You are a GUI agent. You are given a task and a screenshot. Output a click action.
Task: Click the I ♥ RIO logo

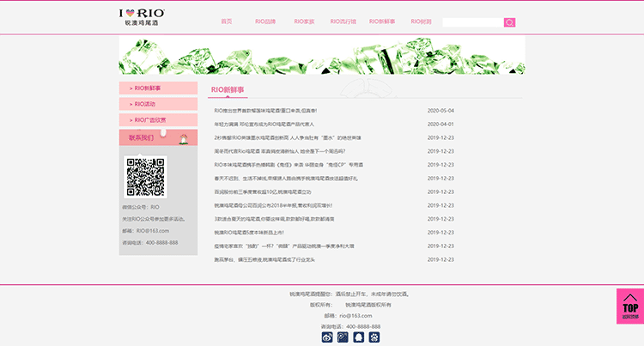point(142,17)
